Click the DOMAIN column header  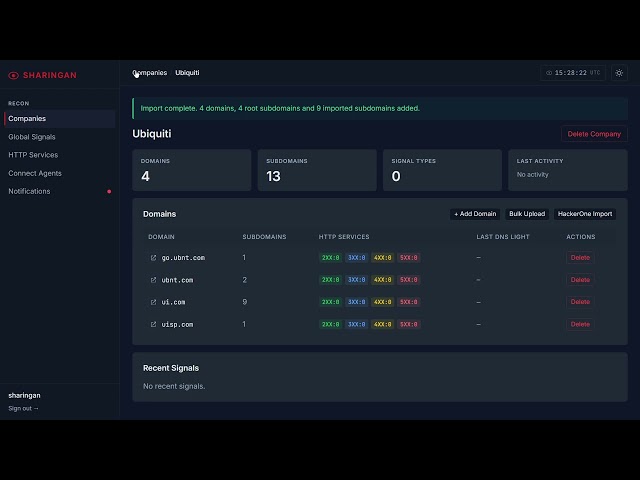click(x=161, y=237)
